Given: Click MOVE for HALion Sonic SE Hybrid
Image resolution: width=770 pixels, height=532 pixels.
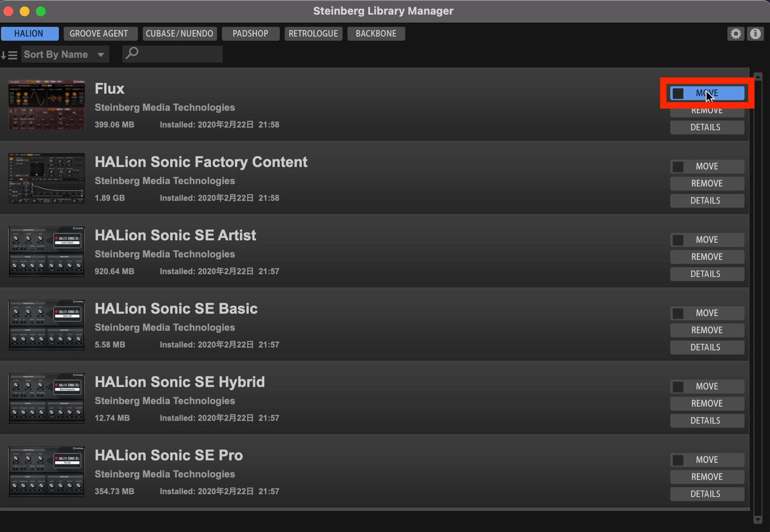Looking at the screenshot, I should click(x=707, y=386).
